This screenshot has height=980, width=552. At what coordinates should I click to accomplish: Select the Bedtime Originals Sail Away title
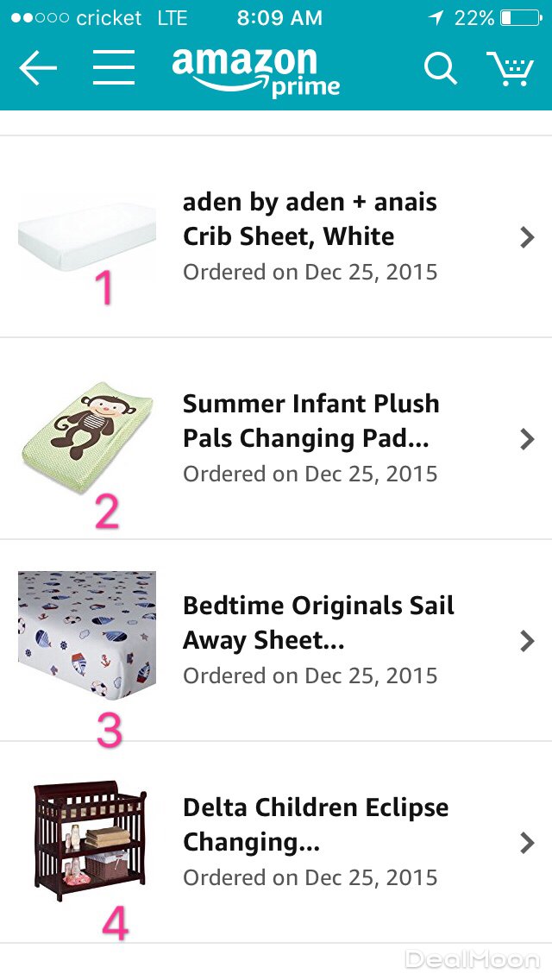(317, 623)
